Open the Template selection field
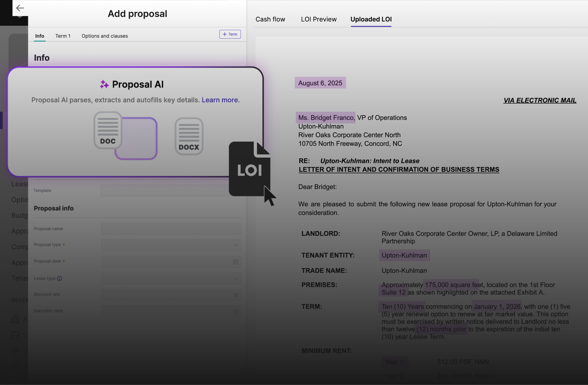Screen dimensions: 588x385 pyautogui.click(x=165, y=191)
